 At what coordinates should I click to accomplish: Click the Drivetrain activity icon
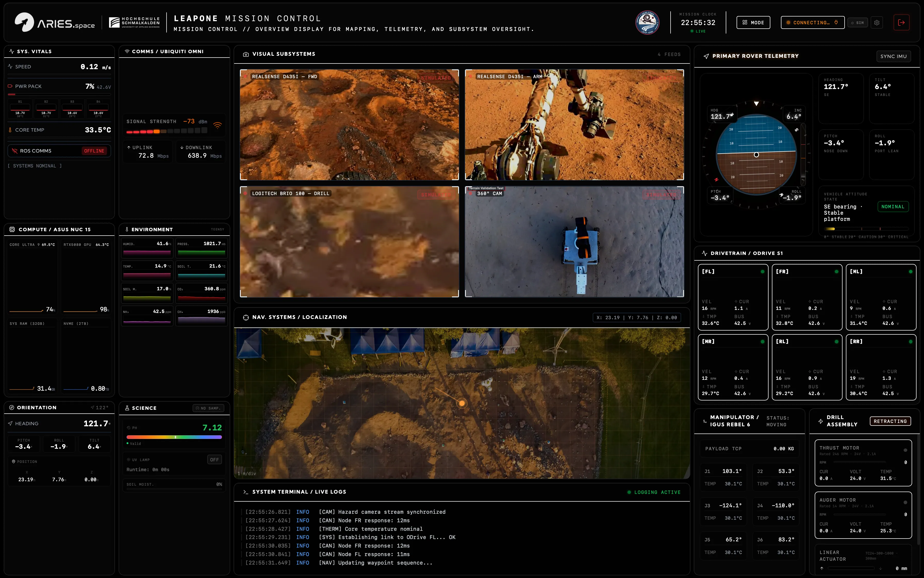click(704, 253)
